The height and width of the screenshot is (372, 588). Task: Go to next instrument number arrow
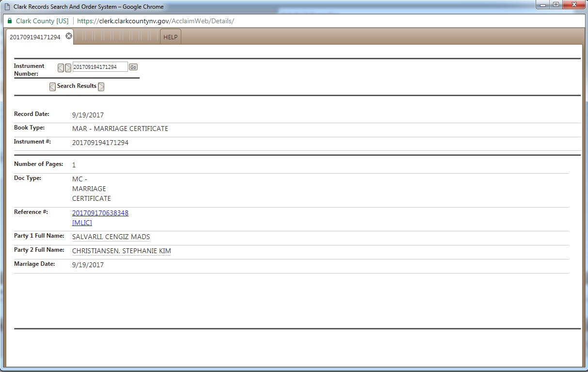(68, 67)
